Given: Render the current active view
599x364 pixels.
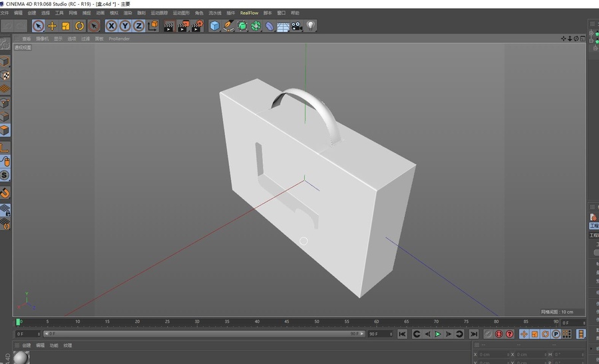Looking at the screenshot, I should [169, 26].
